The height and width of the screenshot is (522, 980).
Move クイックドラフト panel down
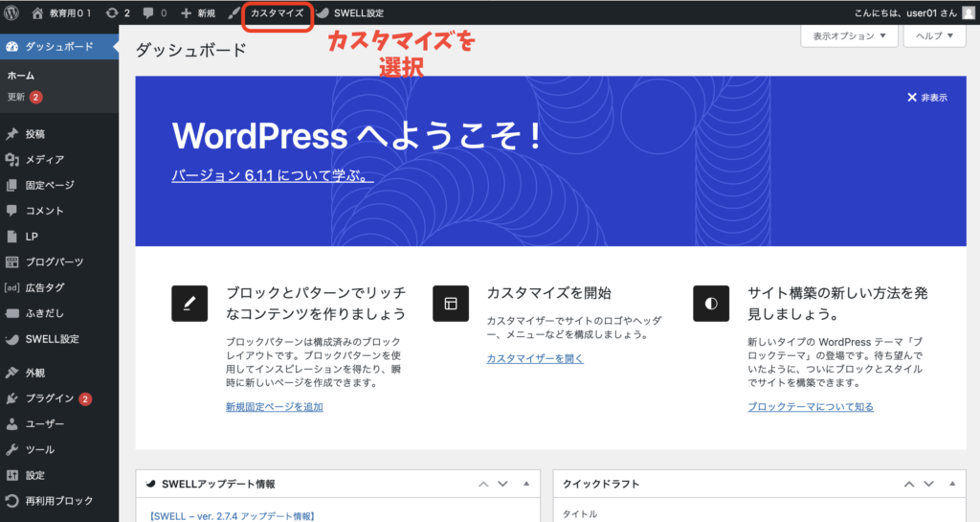[928, 484]
